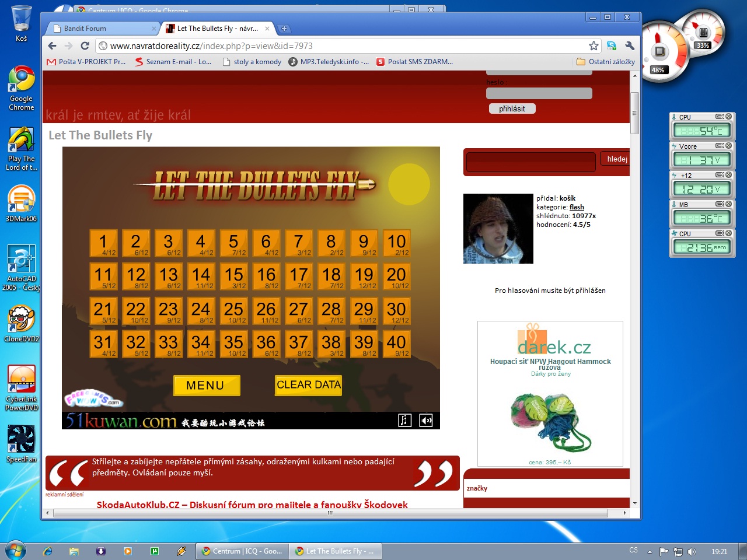Open Google Chrome desktop shortcut
747x560 pixels.
pyautogui.click(x=21, y=89)
